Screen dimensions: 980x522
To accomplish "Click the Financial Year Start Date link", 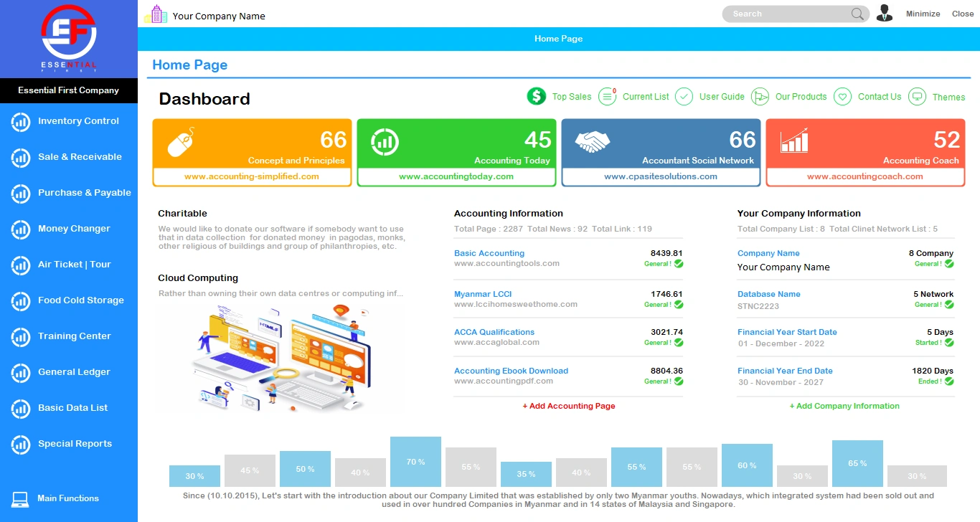I will (787, 332).
